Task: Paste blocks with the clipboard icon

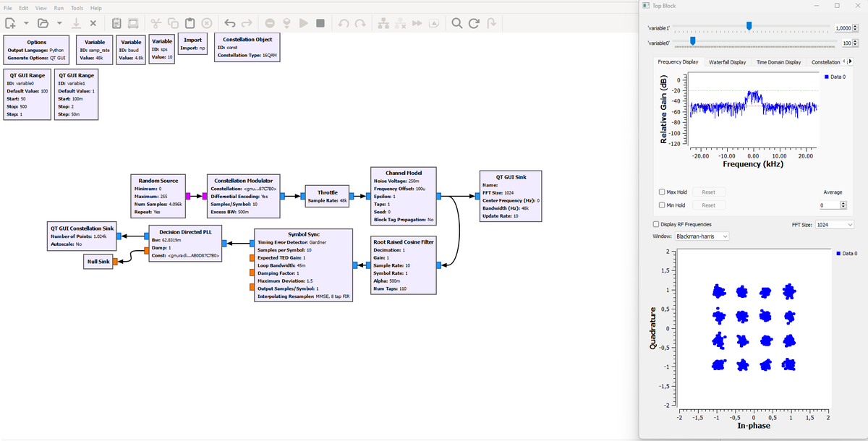Action: 190,23
